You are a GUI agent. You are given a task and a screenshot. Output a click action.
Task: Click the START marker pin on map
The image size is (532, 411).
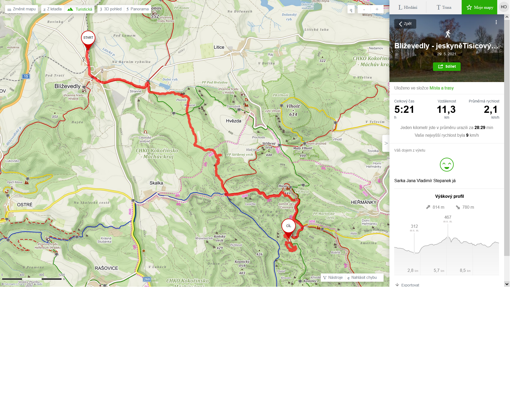coord(88,39)
